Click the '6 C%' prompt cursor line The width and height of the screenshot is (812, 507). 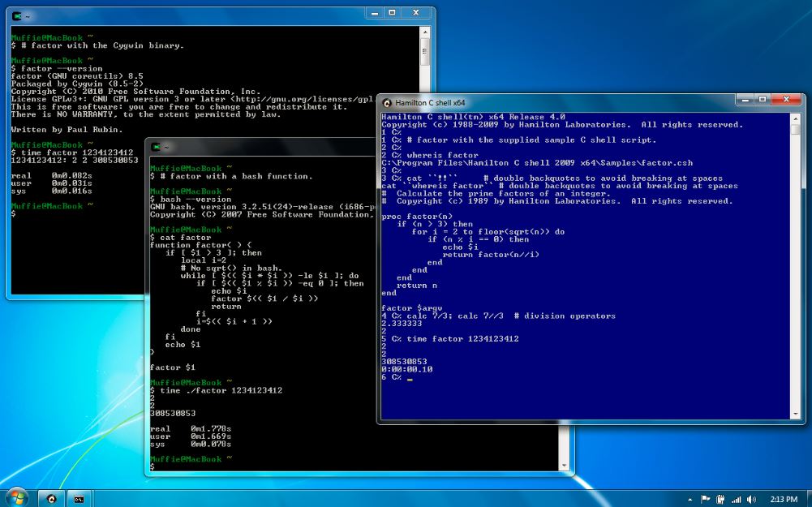click(x=397, y=377)
